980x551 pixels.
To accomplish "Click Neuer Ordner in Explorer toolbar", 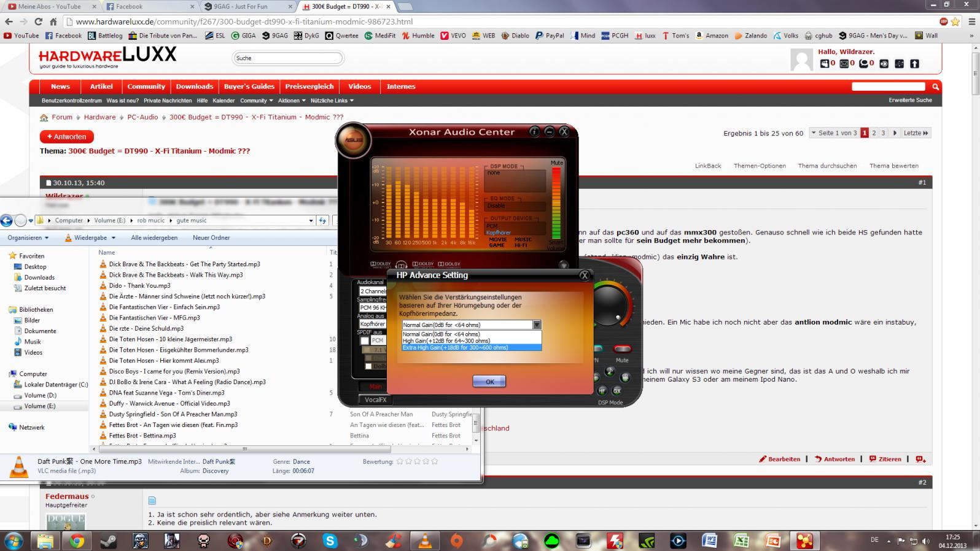I will pyautogui.click(x=211, y=238).
